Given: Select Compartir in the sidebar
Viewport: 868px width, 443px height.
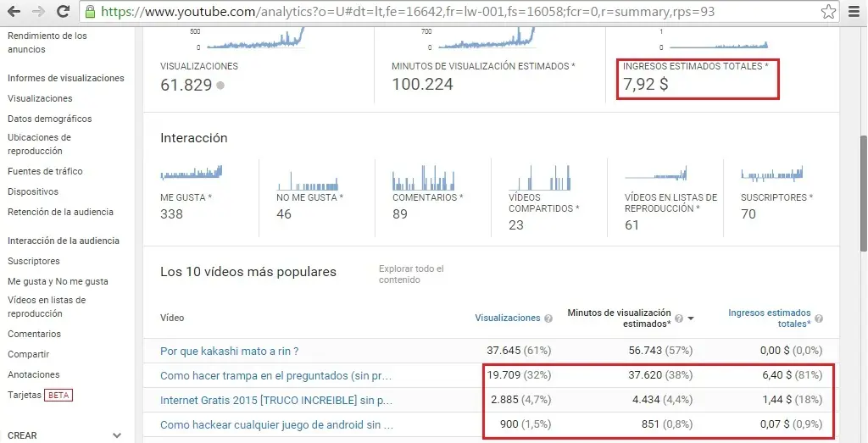Looking at the screenshot, I should tap(28, 355).
